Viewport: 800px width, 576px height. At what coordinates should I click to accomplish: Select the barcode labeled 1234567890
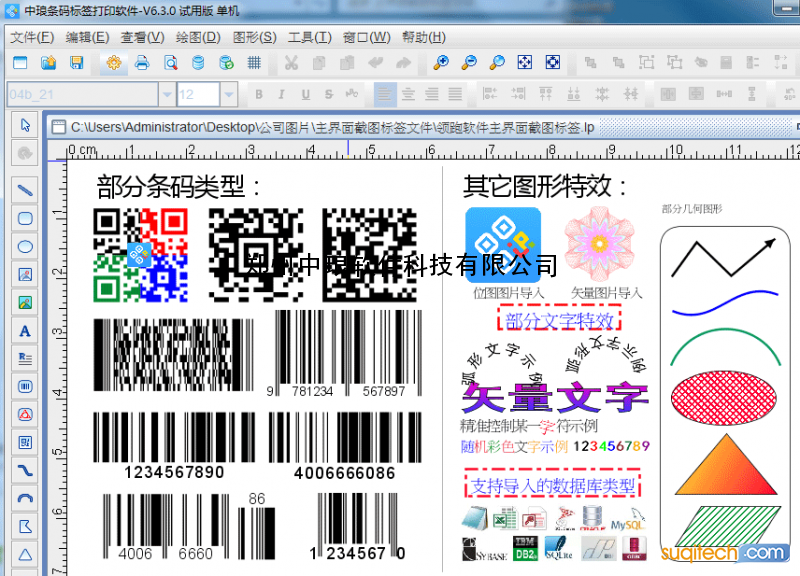click(173, 446)
